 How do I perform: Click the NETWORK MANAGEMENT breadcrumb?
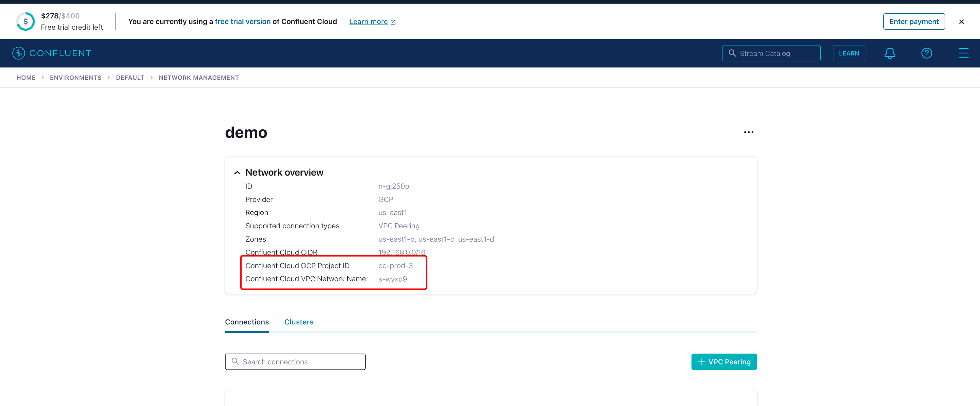(199, 78)
